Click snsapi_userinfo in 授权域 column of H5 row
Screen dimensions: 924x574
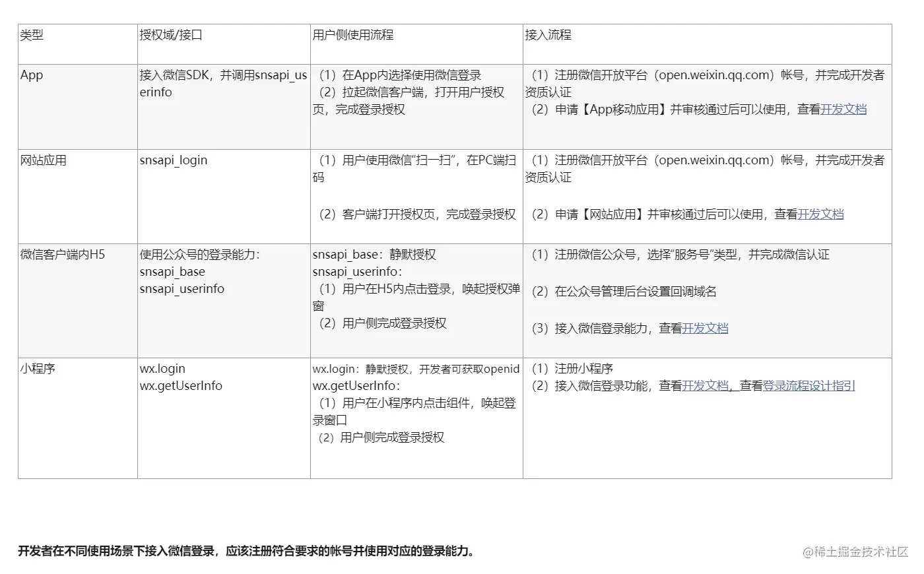181,289
